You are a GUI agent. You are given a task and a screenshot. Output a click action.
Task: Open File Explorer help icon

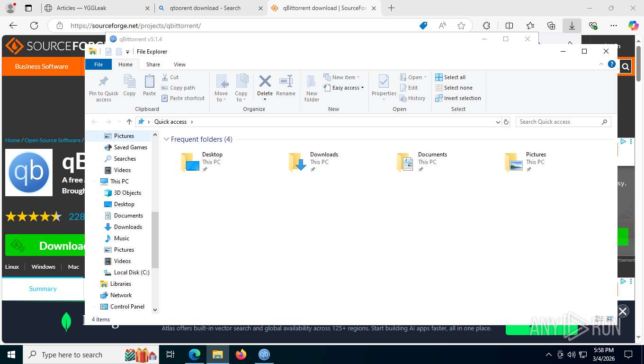(x=612, y=64)
